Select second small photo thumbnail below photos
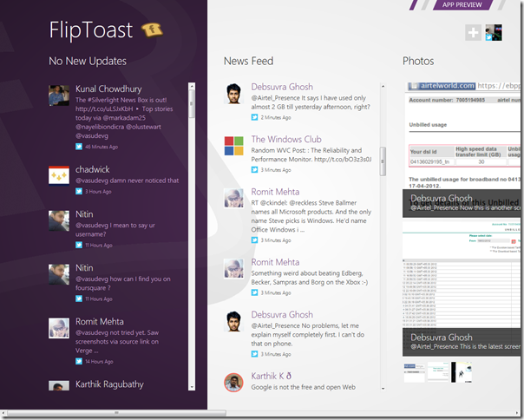The image size is (524, 420). pyautogui.click(x=438, y=372)
